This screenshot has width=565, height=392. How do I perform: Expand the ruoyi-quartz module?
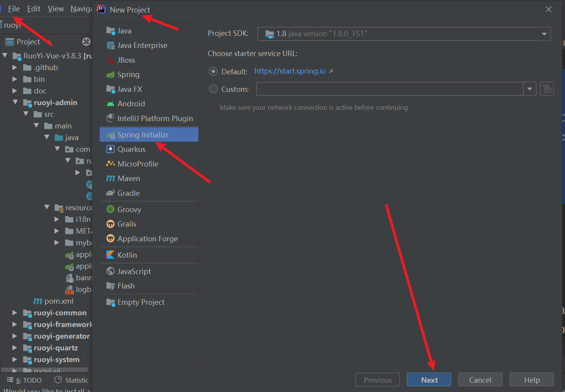[15, 348]
